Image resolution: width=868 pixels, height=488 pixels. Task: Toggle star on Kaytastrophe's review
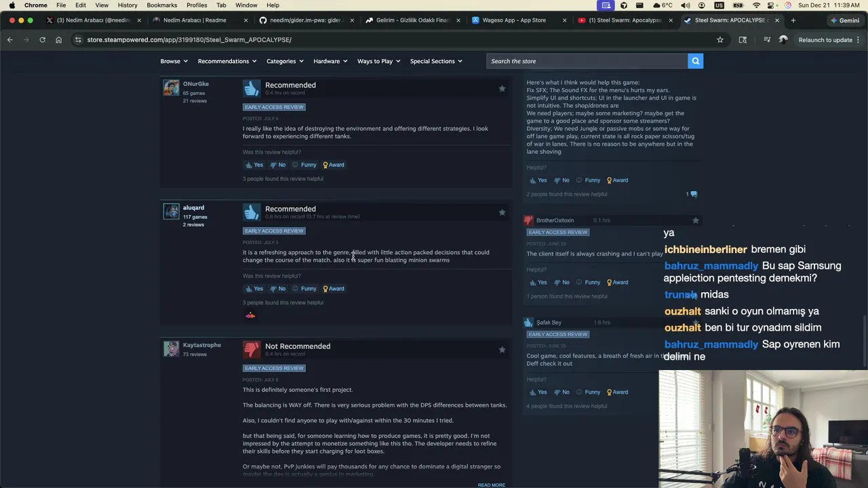[x=502, y=350]
